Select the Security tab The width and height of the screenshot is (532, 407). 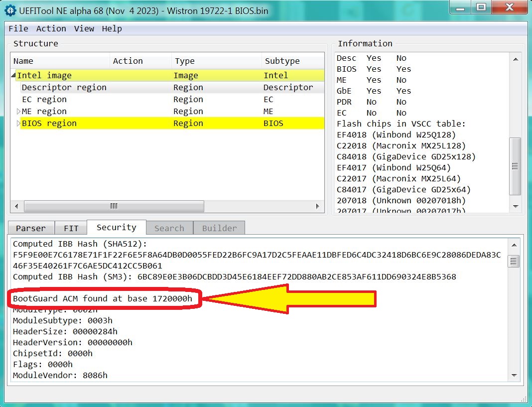click(x=117, y=227)
